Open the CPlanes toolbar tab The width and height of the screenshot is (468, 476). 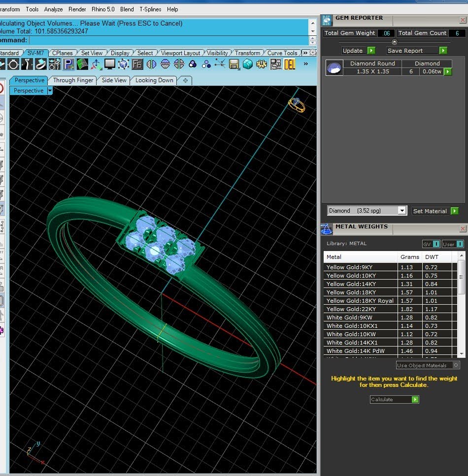click(x=62, y=53)
